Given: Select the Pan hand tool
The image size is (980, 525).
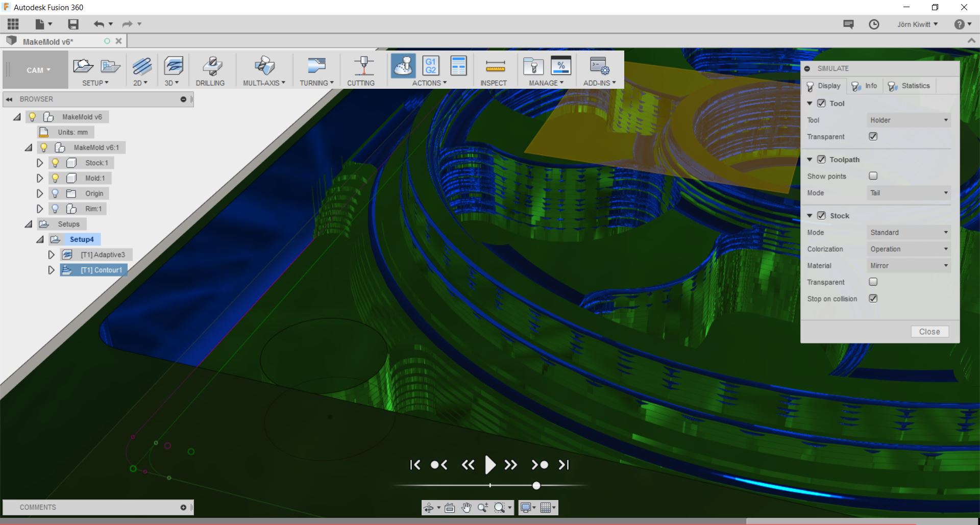Looking at the screenshot, I should tap(466, 508).
